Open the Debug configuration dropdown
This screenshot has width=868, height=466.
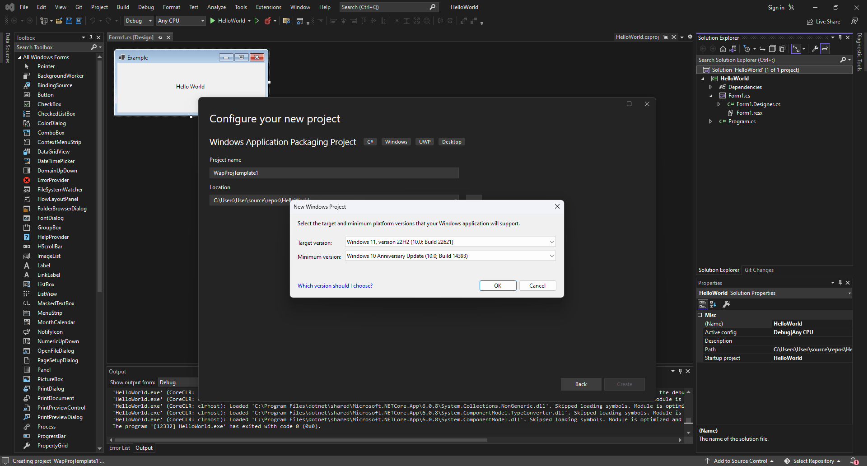139,21
